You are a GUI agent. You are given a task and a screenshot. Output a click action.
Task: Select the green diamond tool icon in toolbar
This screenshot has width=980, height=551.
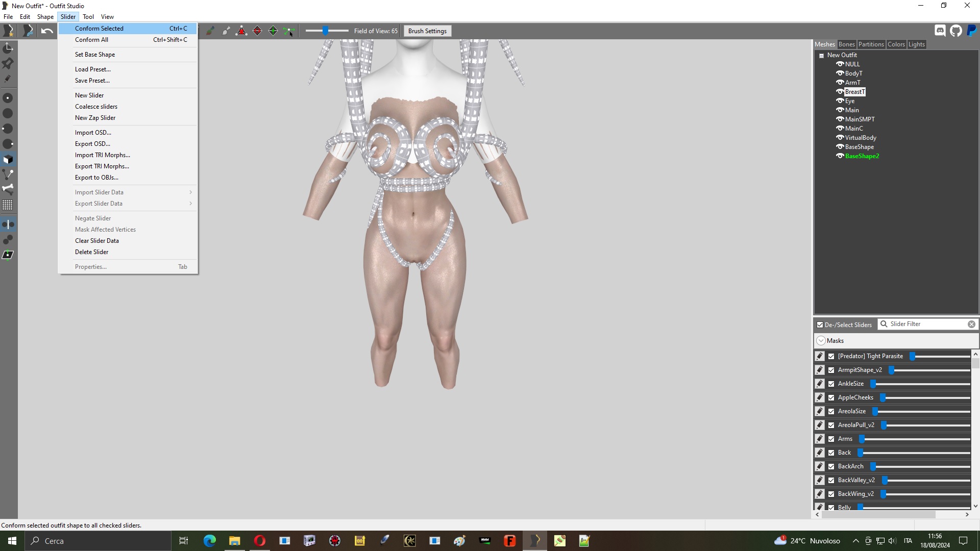tap(273, 31)
